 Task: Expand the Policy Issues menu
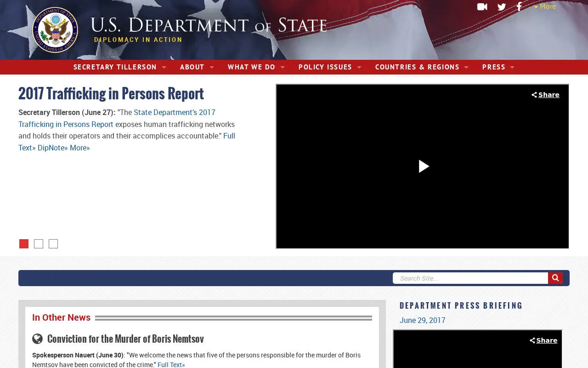(330, 67)
